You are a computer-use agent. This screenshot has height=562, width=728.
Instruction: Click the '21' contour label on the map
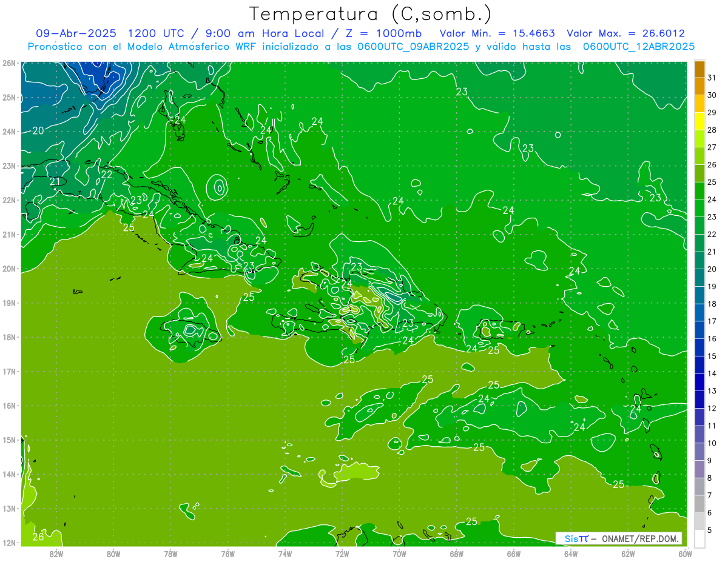tap(55, 181)
